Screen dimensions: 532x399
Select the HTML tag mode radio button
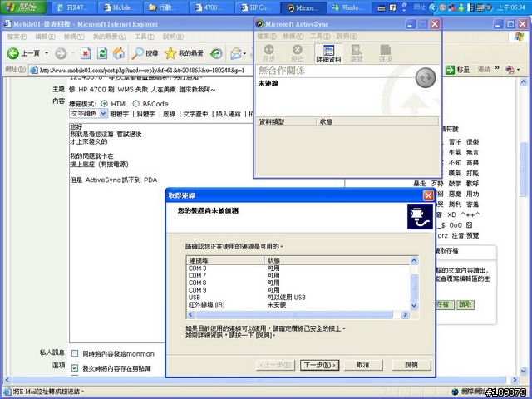[x=104, y=103]
